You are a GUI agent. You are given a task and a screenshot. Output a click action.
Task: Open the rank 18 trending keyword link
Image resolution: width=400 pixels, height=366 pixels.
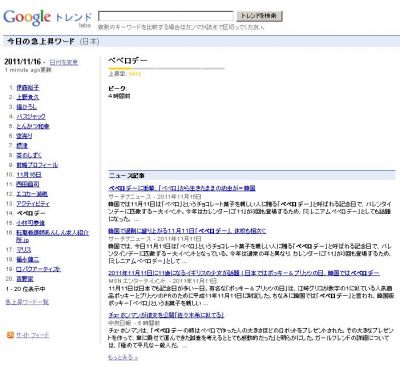point(28,259)
